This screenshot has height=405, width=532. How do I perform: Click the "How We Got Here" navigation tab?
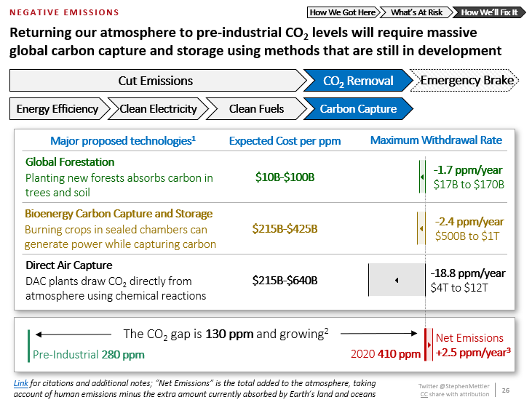pos(342,12)
